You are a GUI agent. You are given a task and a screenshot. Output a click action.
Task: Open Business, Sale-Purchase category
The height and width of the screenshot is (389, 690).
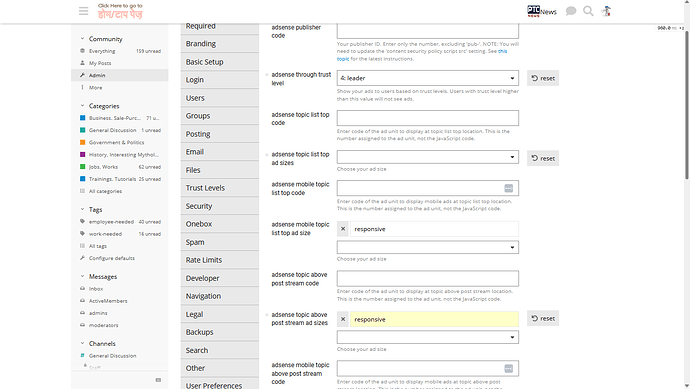tap(120, 118)
